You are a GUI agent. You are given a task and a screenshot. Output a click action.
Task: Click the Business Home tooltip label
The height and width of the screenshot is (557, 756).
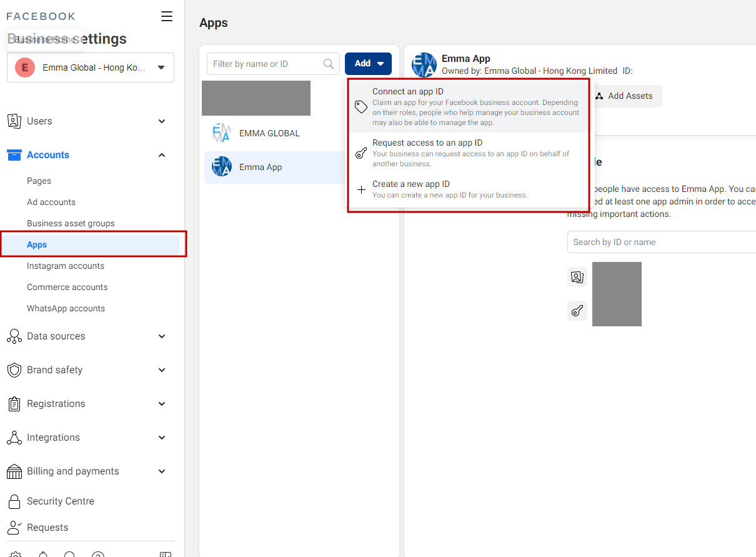pos(45,39)
